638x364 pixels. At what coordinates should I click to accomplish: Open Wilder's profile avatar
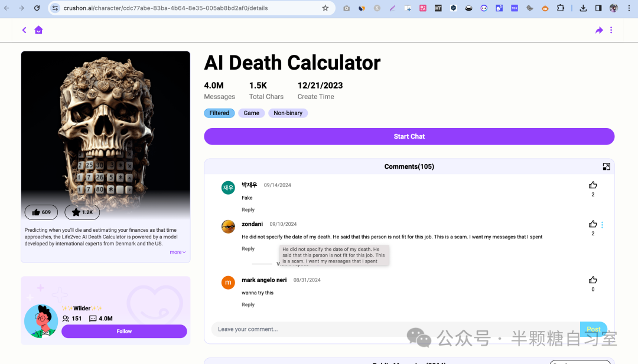click(x=41, y=321)
